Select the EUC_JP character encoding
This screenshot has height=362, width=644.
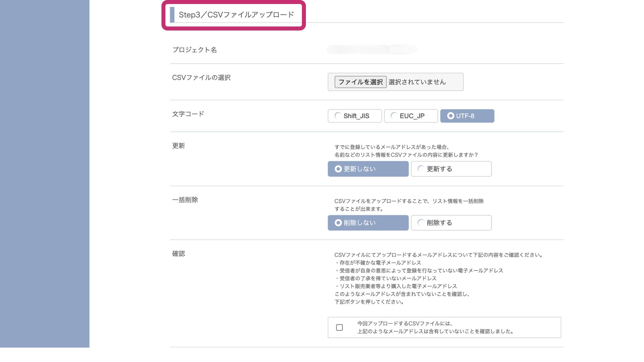point(411,116)
